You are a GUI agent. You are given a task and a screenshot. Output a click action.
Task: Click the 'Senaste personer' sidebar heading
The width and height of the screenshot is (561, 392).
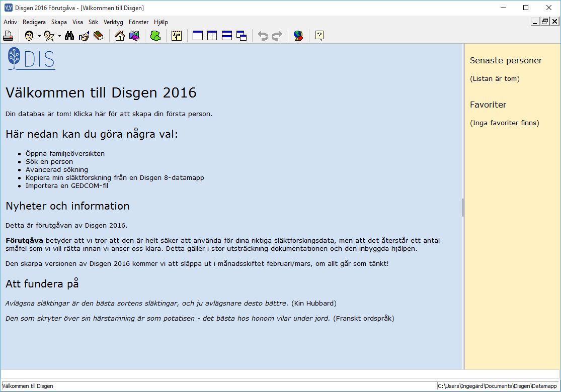tap(506, 61)
